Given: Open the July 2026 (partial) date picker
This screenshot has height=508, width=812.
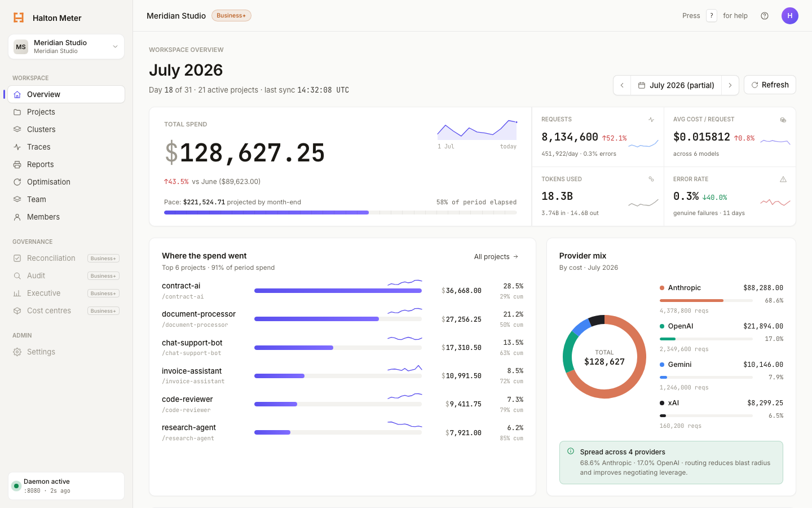Looking at the screenshot, I should pyautogui.click(x=676, y=85).
